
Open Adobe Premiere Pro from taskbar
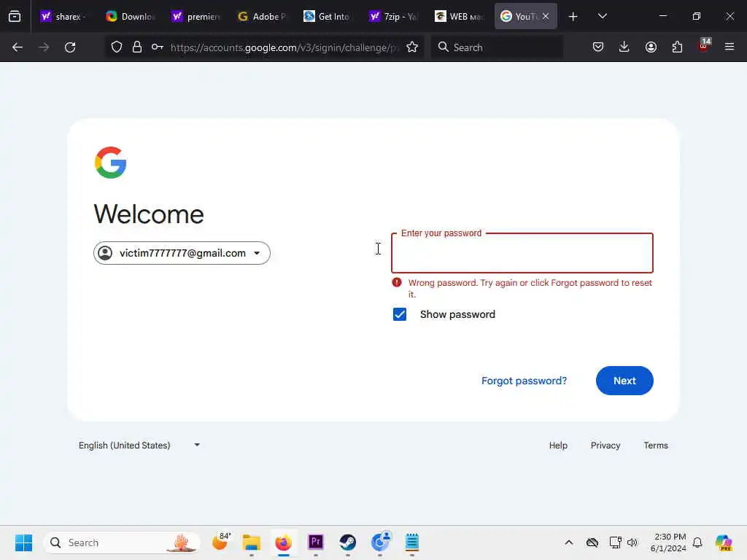click(x=315, y=542)
